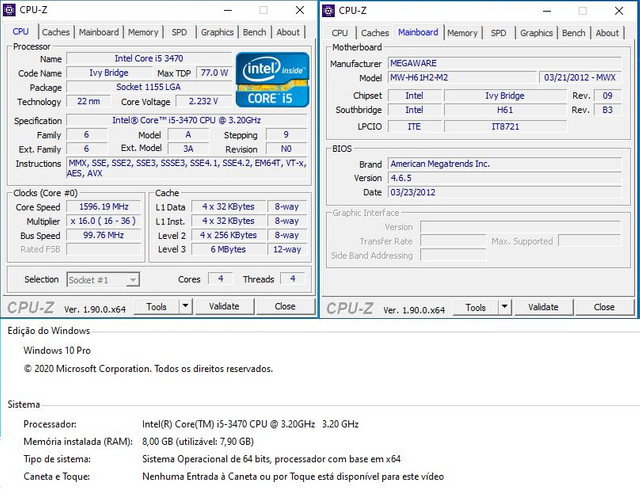
Task: Click the Instructions list starting with MMX
Action: 187,168
